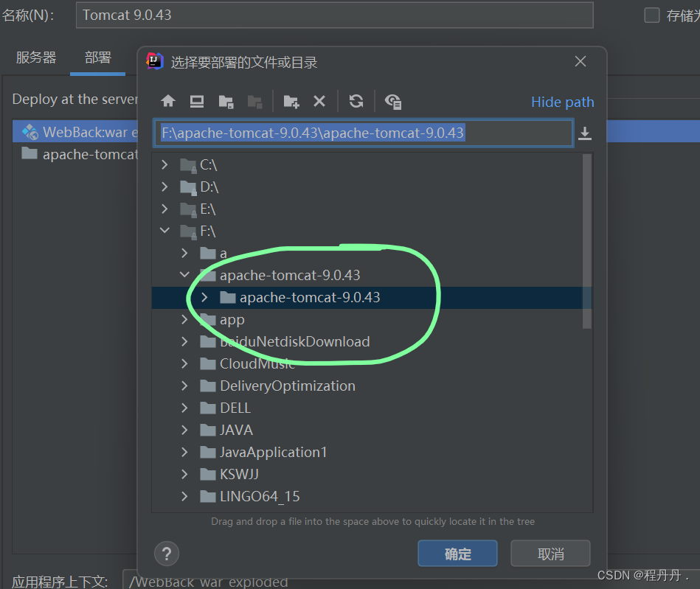Create a new folder
This screenshot has width=700, height=589.
pyautogui.click(x=291, y=102)
